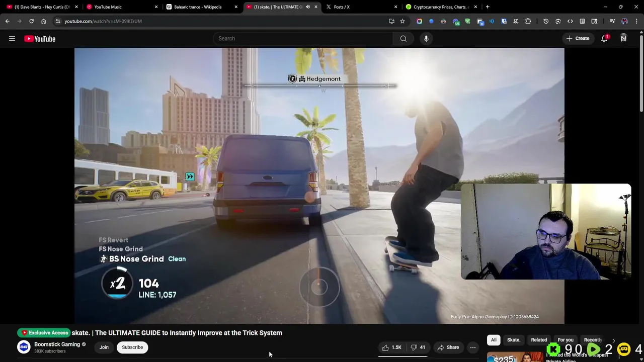Select the All filter chip
The width and height of the screenshot is (644, 362).
click(494, 340)
